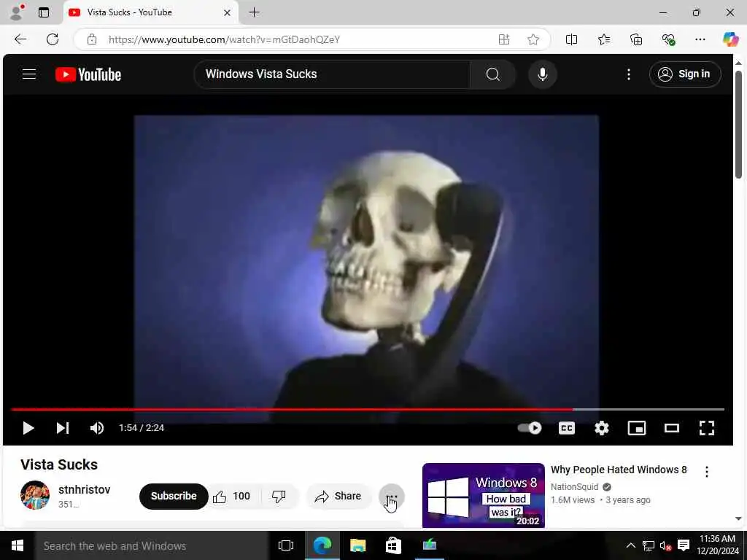This screenshot has width=747, height=560.
Task: Click the address bar URL
Action: [224, 39]
